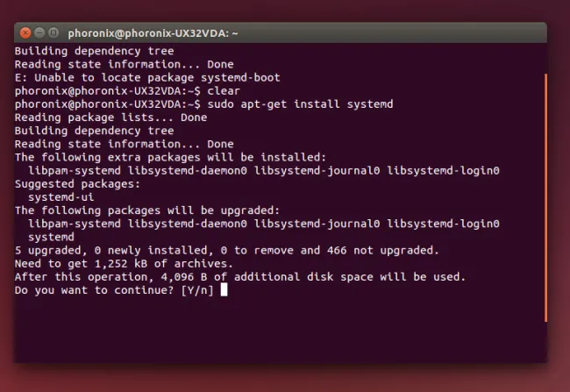The image size is (570, 392).
Task: Click the 'clear' command line
Action: [x=127, y=91]
